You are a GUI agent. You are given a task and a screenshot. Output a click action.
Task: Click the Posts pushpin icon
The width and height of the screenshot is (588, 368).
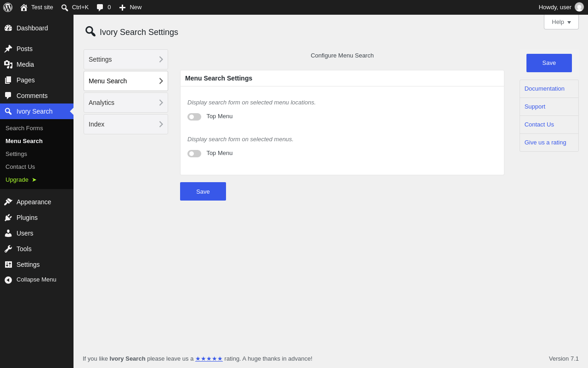(x=8, y=49)
